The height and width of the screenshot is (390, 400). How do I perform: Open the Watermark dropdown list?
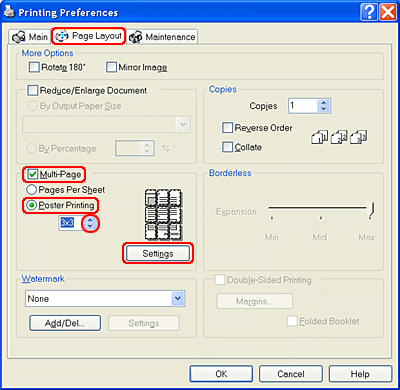pos(178,298)
